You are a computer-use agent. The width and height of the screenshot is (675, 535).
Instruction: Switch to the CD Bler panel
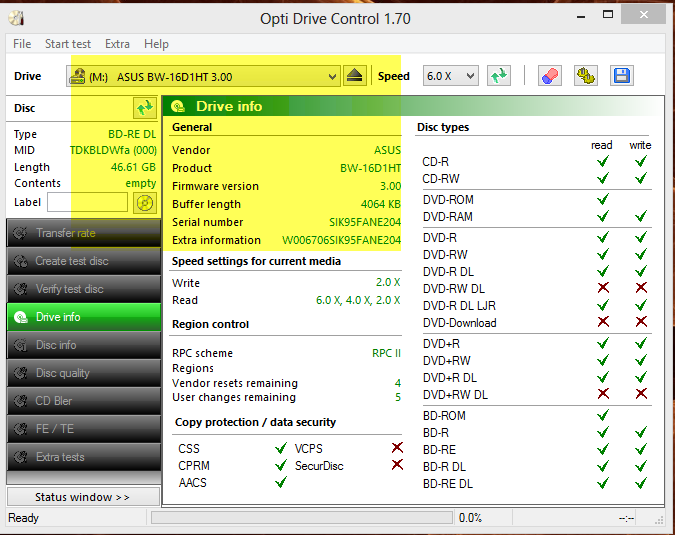(x=84, y=401)
